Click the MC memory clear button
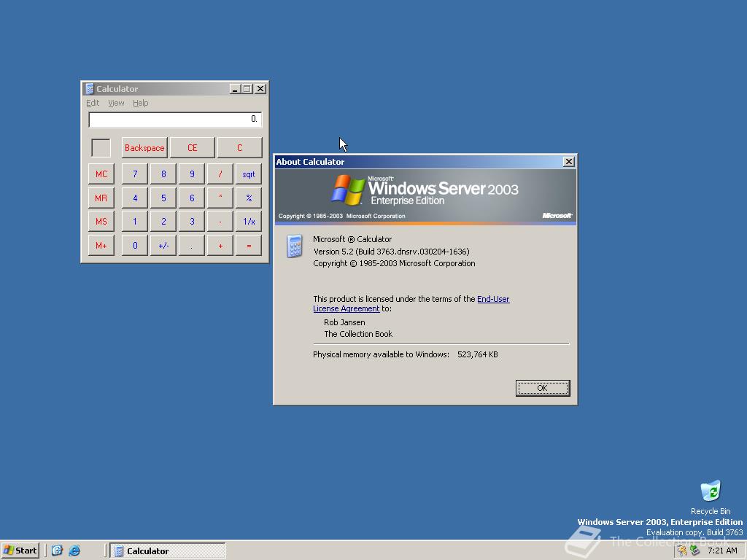Screen dimensions: 747x560 pyautogui.click(x=101, y=174)
